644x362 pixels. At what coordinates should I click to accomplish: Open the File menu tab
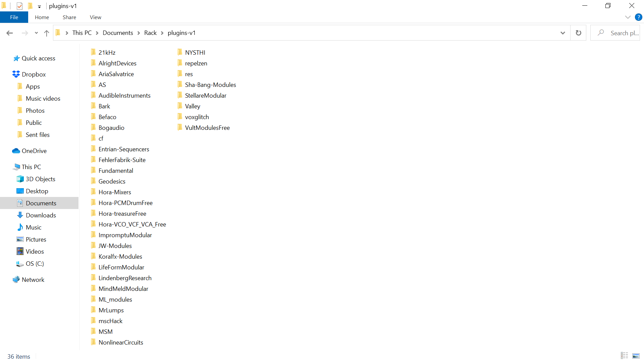pyautogui.click(x=14, y=17)
